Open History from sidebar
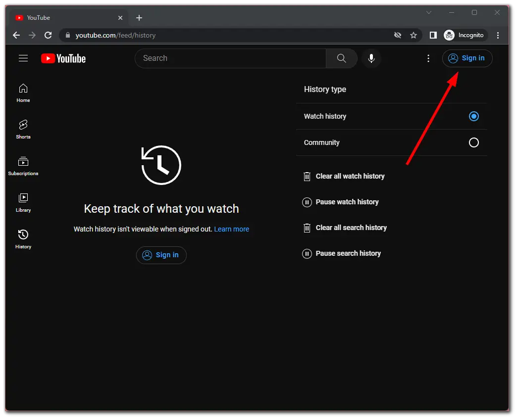 coord(23,239)
